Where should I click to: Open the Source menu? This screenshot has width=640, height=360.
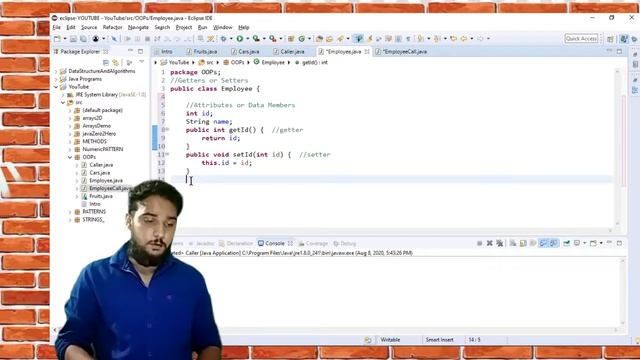(x=89, y=27)
